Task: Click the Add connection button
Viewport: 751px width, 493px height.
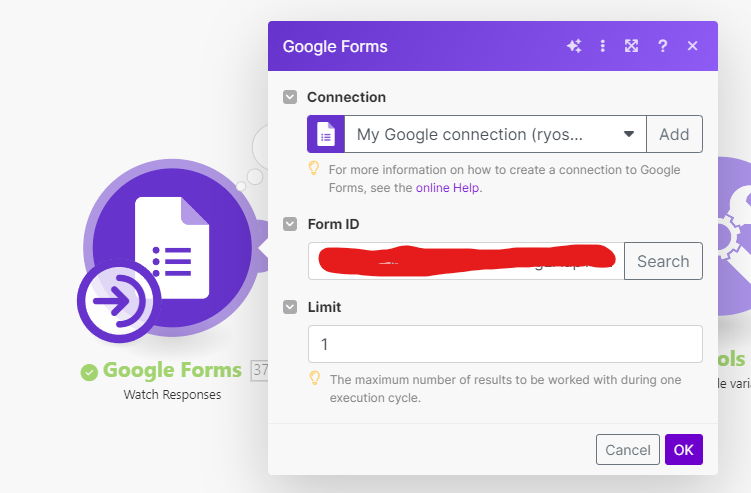Action: (674, 134)
